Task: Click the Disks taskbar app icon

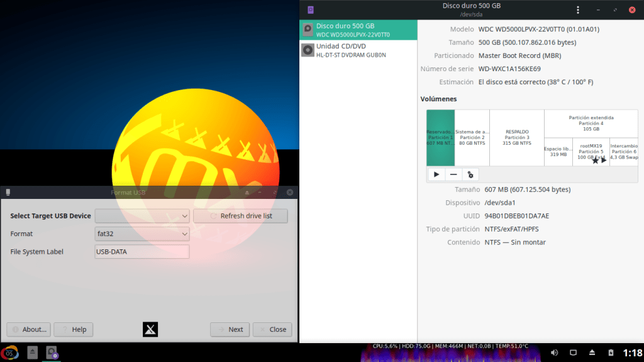Action: pos(52,353)
